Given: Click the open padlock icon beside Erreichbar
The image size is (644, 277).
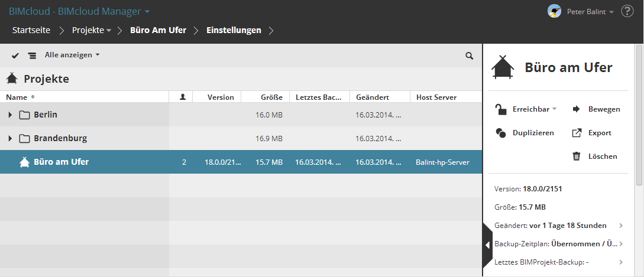Looking at the screenshot, I should pyautogui.click(x=500, y=110).
